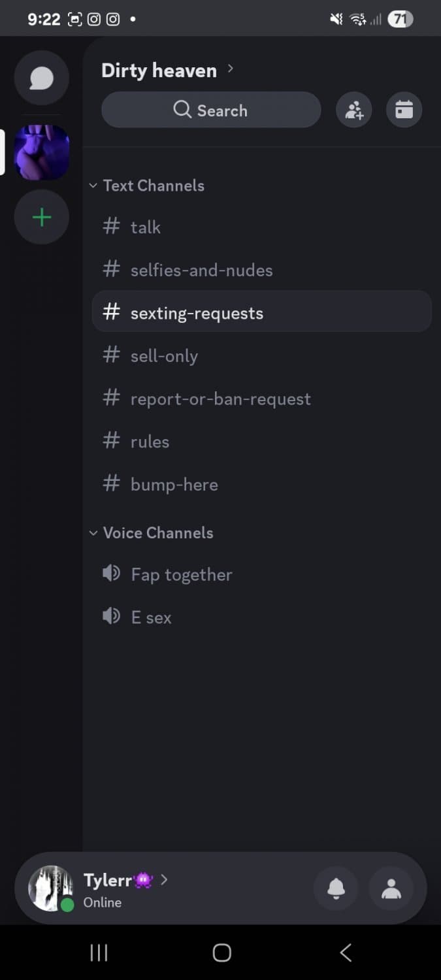Open the Dirty heaven server menu chevron
This screenshot has height=980, width=441.
click(x=231, y=67)
